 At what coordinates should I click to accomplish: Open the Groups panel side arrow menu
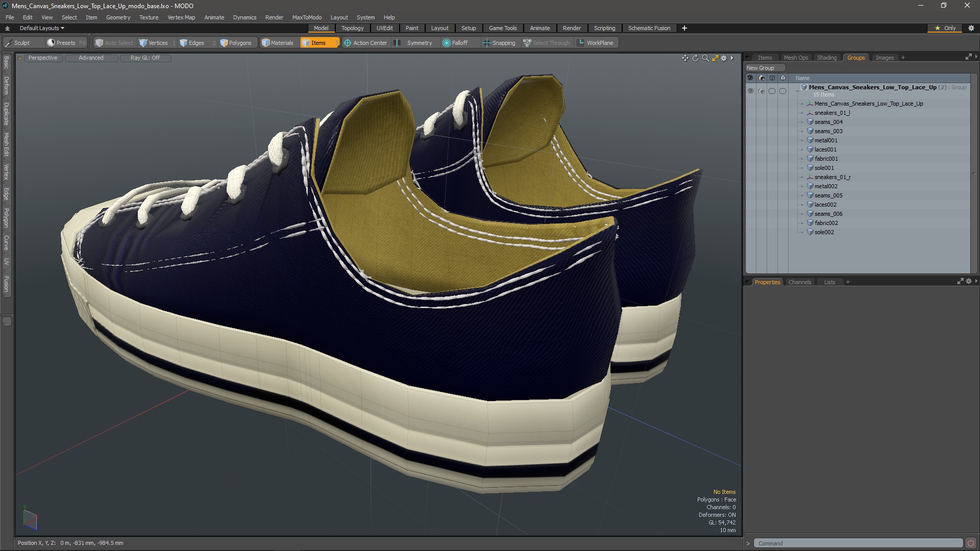976,57
